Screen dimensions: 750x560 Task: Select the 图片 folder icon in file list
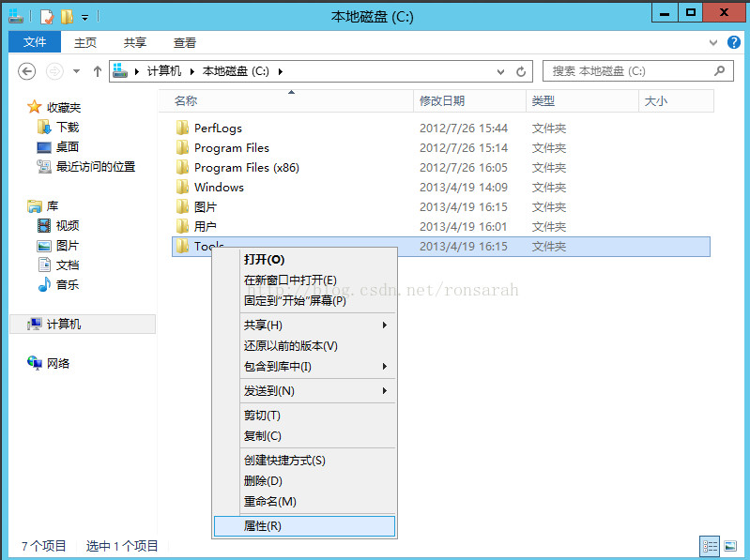tap(182, 206)
